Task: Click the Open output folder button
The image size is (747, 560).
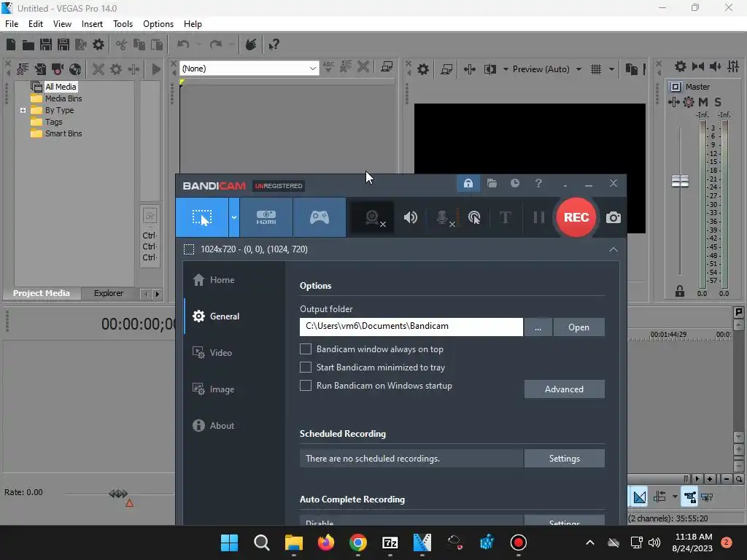Action: pyautogui.click(x=578, y=327)
